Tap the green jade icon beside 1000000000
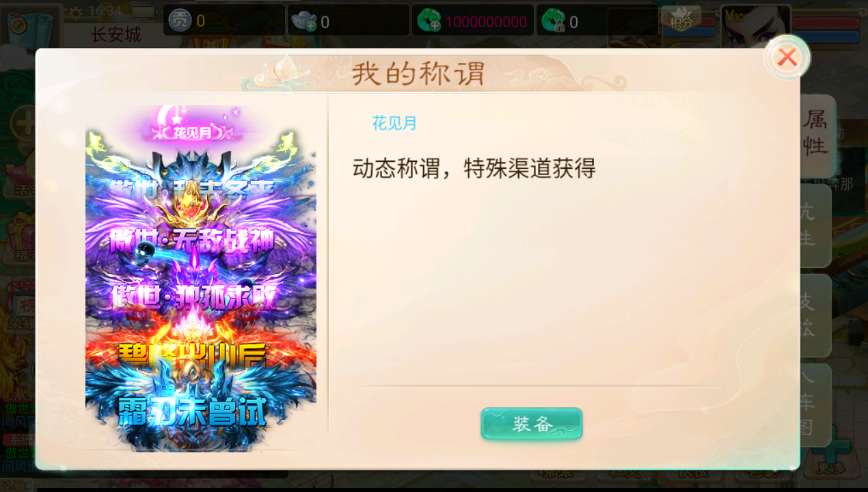Image resolution: width=868 pixels, height=492 pixels. coord(429,21)
